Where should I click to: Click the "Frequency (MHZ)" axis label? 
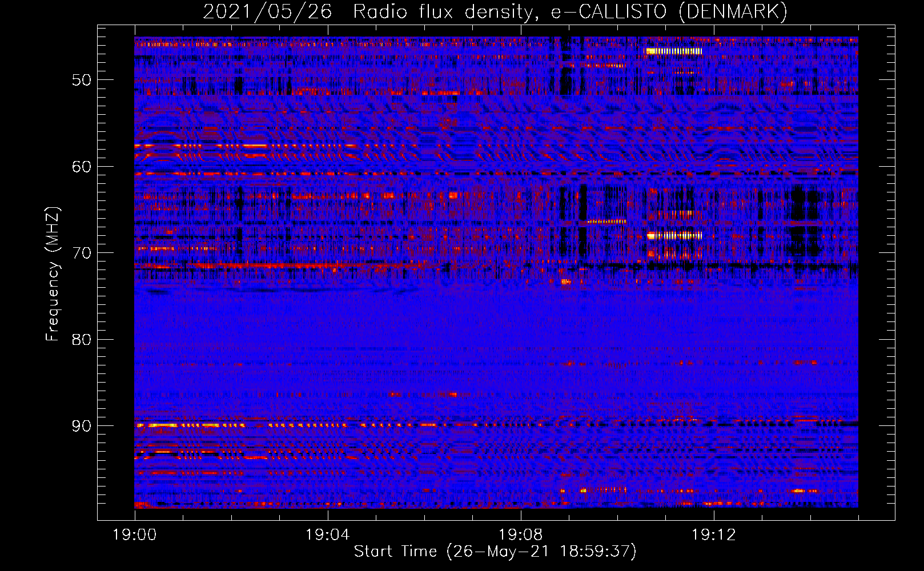click(x=53, y=274)
